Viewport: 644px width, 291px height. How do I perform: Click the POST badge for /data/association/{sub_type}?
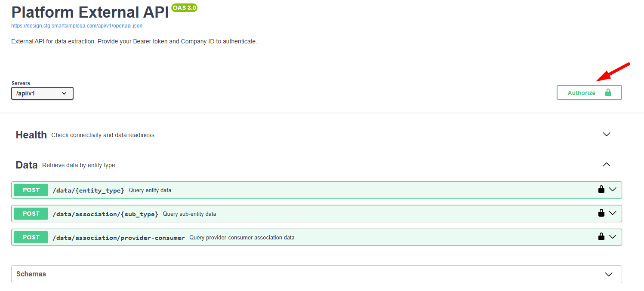click(x=31, y=214)
